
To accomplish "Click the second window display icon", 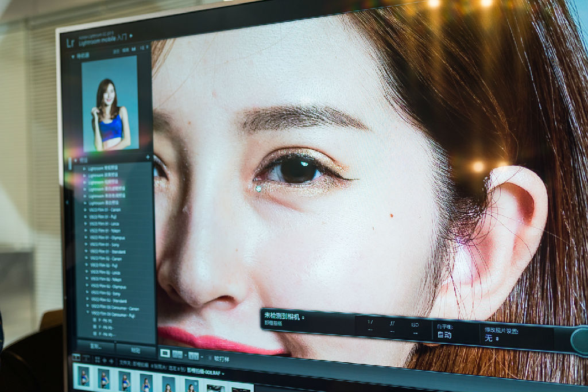I will pyautogui.click(x=86, y=359).
